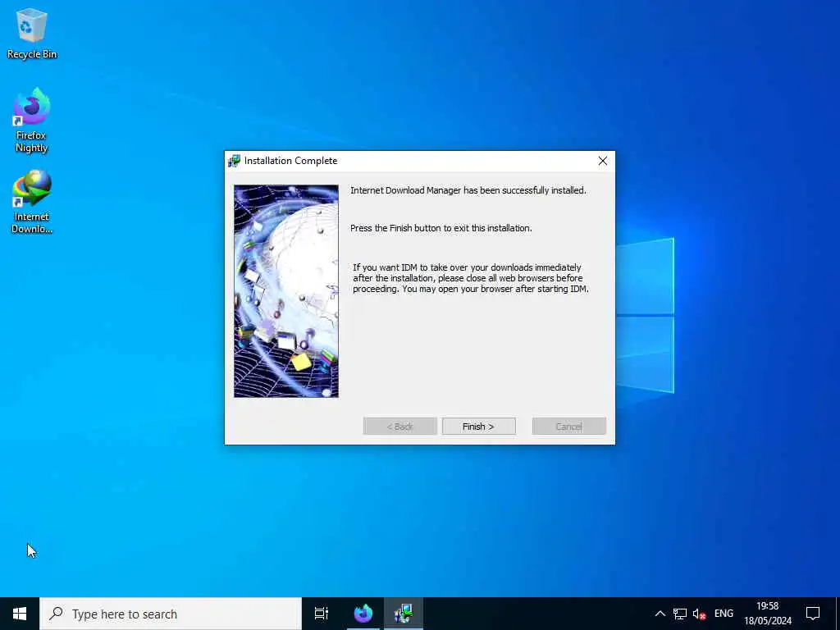
Task: Click the installer icon in the dialog title bar
Action: [x=234, y=161]
